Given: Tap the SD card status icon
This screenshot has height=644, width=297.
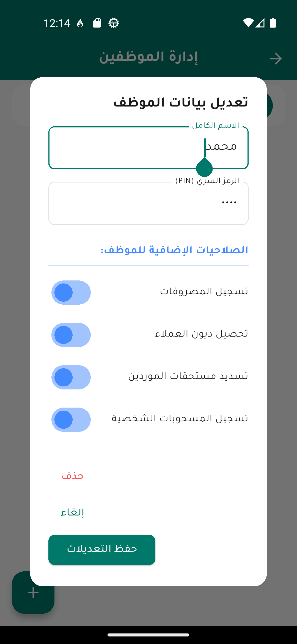Looking at the screenshot, I should (97, 23).
